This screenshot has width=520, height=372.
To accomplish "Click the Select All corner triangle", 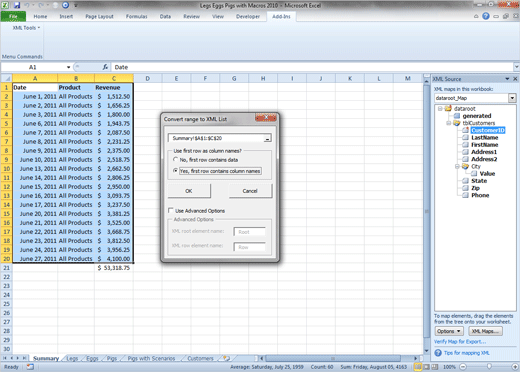I will (x=6, y=78).
